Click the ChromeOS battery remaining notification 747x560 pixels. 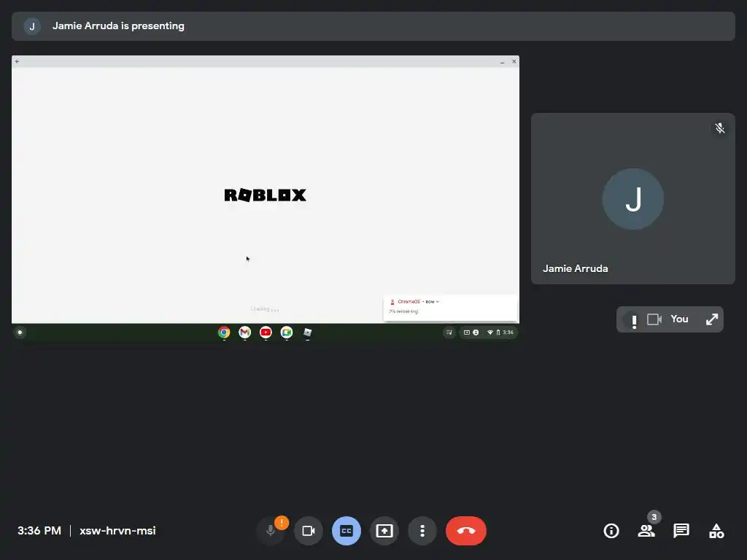450,308
